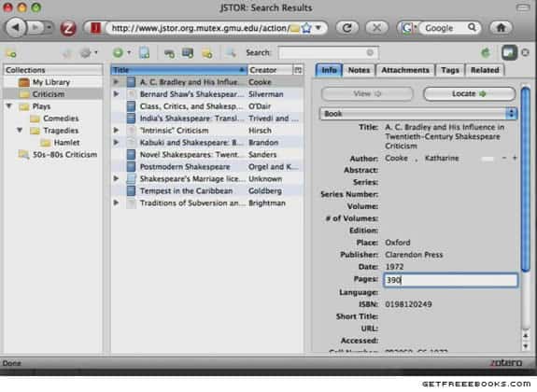Expand the 'Intrinsic' Criticism item
This screenshot has width=537, height=392.
(116, 130)
